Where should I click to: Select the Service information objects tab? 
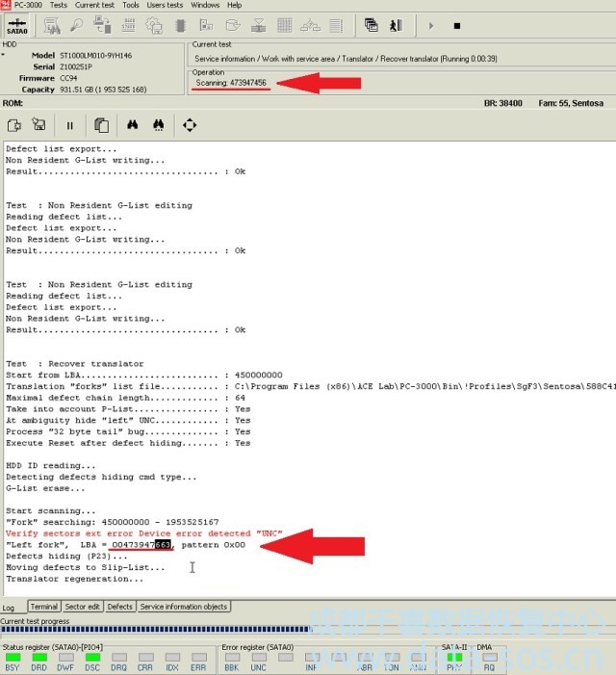click(183, 607)
